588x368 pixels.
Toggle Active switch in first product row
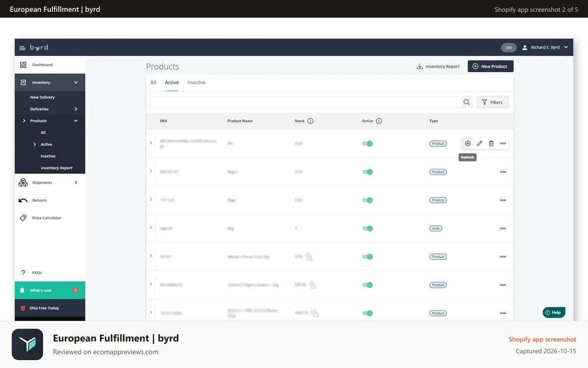tap(367, 144)
